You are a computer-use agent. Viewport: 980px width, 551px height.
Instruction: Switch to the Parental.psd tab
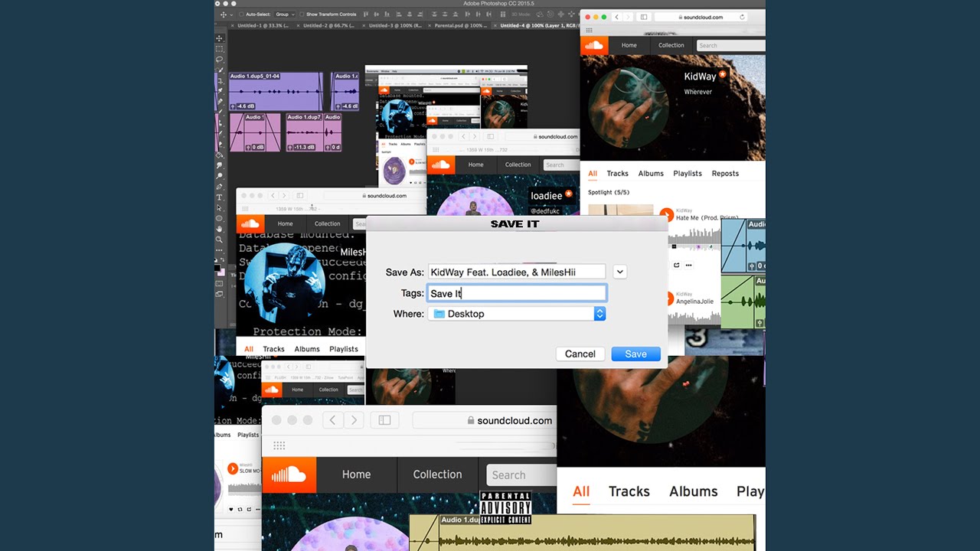[x=461, y=25]
